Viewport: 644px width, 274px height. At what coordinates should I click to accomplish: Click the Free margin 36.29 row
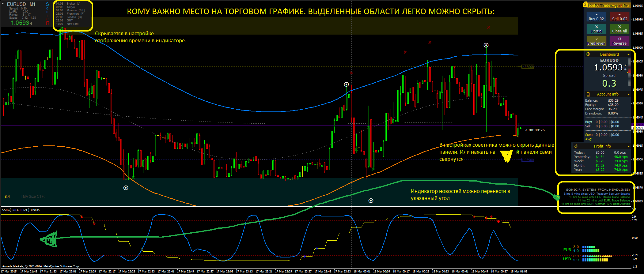click(601, 109)
